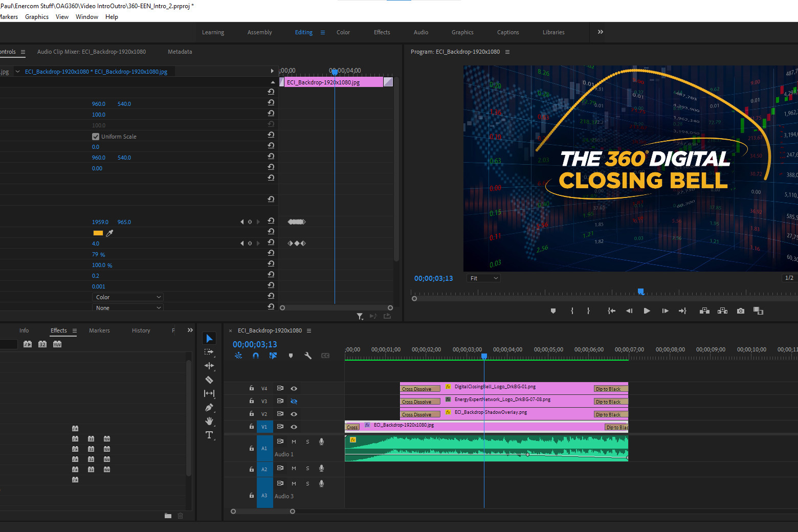Open timeline sequence panel menu

309,331
